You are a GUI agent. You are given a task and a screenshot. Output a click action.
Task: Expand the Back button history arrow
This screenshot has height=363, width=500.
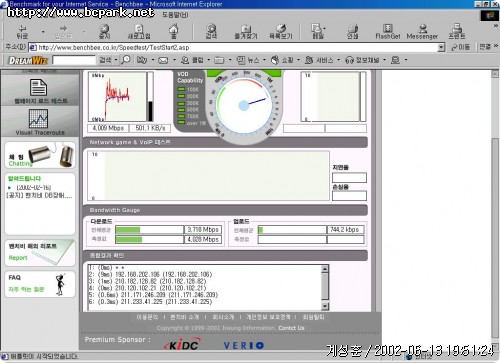(43, 32)
